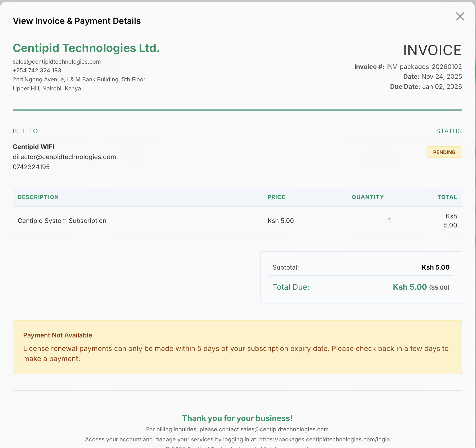The image size is (476, 448).
Task: Click the STATUS section label
Action: pyautogui.click(x=449, y=131)
